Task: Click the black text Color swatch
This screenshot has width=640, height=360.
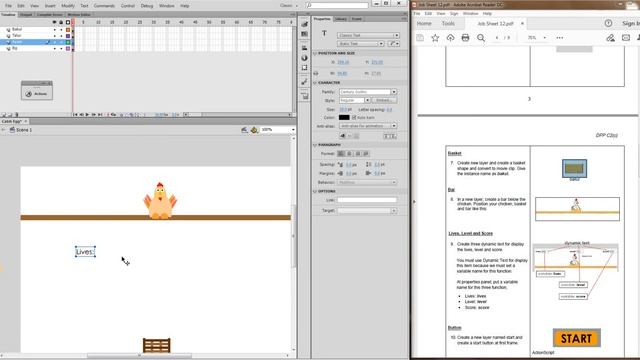Action: tap(344, 118)
